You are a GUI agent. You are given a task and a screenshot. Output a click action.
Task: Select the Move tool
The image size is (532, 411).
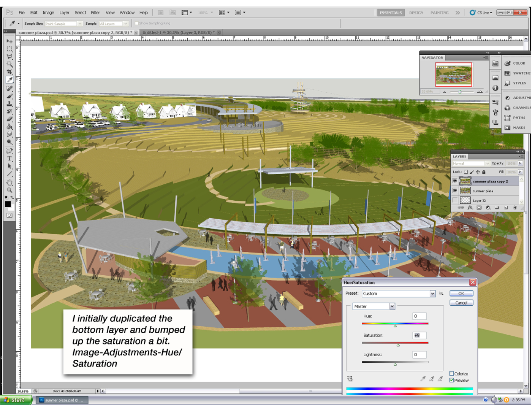pos(9,41)
